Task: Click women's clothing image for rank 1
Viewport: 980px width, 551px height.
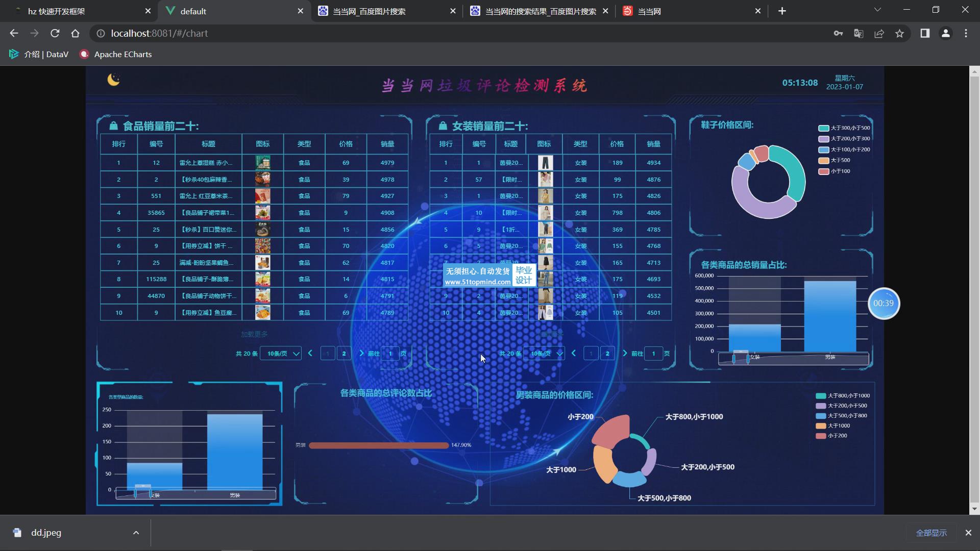Action: pyautogui.click(x=545, y=163)
